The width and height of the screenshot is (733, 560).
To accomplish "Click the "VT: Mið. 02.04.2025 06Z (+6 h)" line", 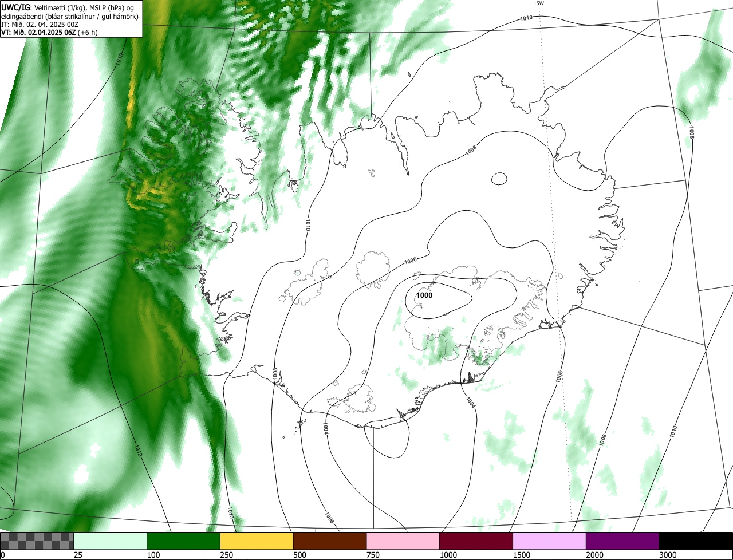I will (x=49, y=32).
